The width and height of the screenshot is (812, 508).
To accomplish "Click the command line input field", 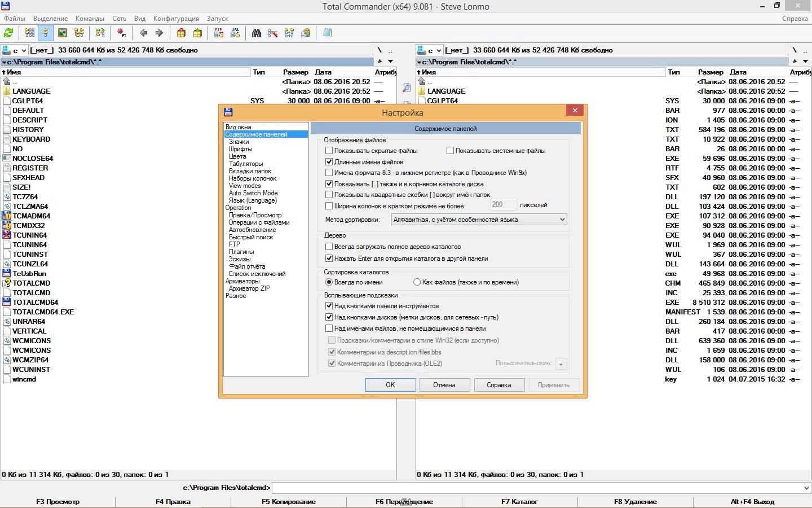I will pos(536,488).
